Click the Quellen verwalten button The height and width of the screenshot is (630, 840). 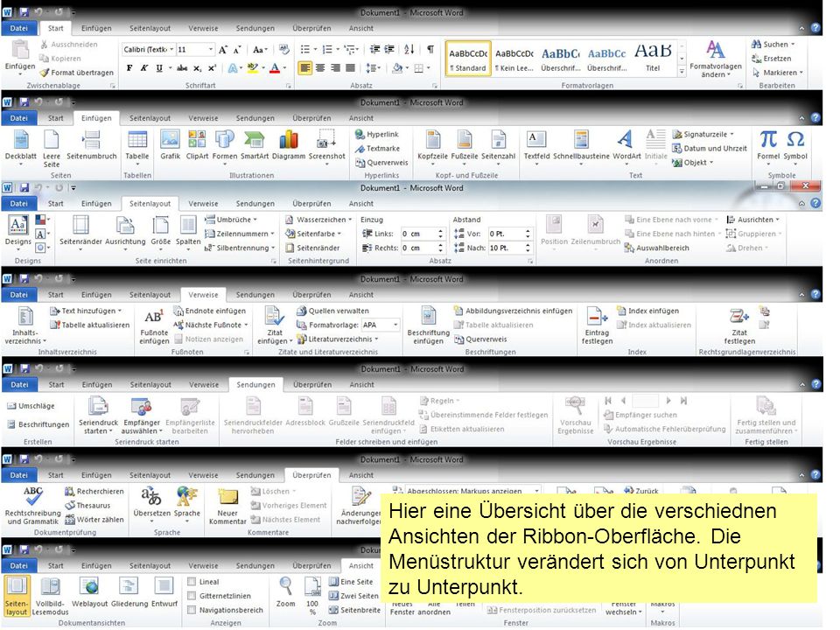tap(332, 311)
